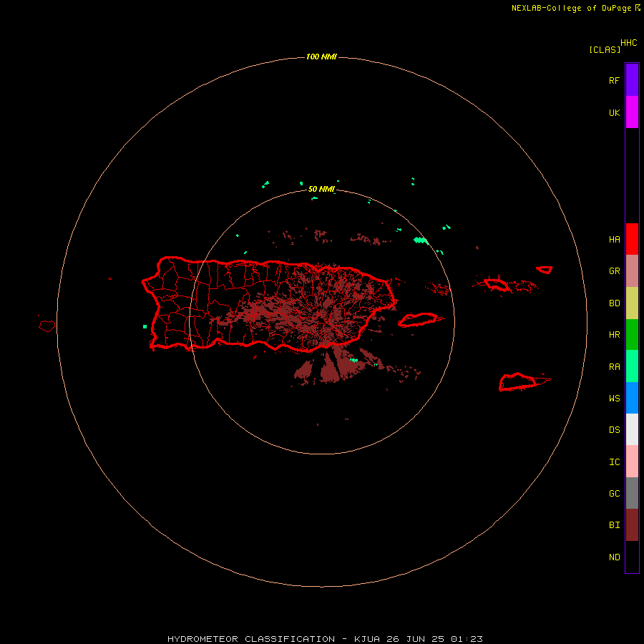Select the BD yellow legend swatch
The height and width of the screenshot is (644, 644).
(632, 303)
